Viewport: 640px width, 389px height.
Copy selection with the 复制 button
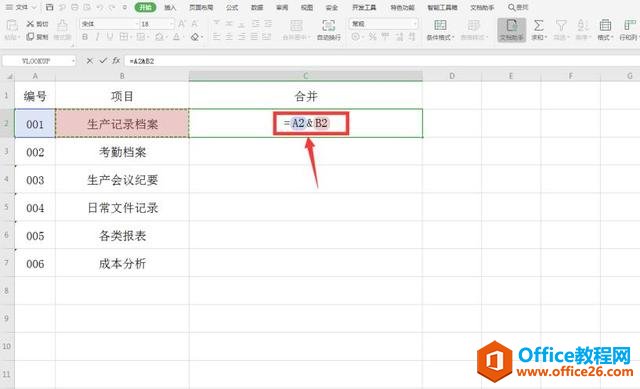(37, 37)
